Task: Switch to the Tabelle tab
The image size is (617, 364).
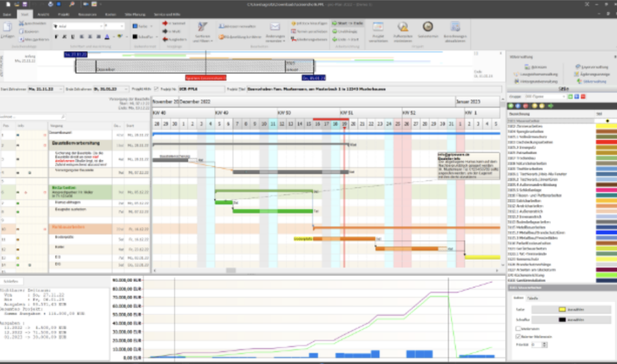Action: 533,298
